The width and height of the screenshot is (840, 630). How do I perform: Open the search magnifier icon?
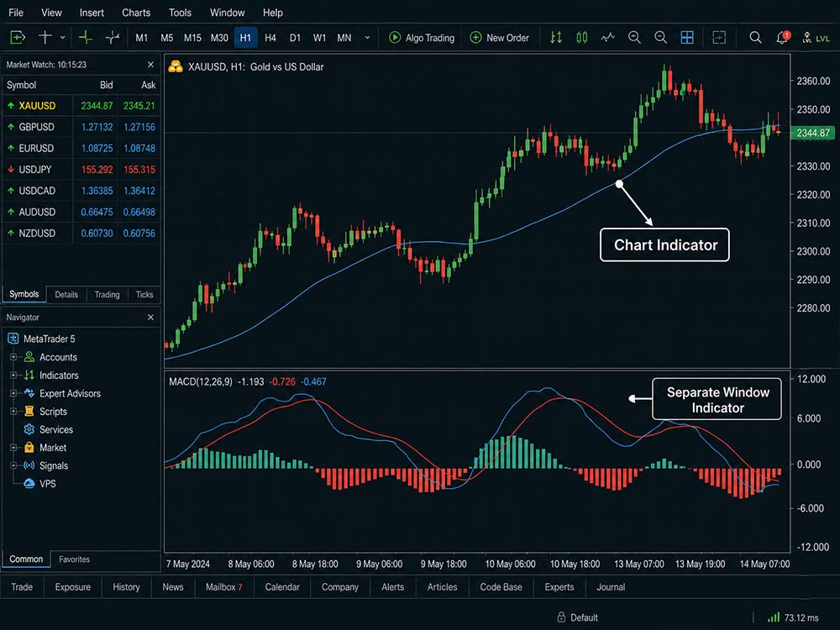(x=755, y=38)
